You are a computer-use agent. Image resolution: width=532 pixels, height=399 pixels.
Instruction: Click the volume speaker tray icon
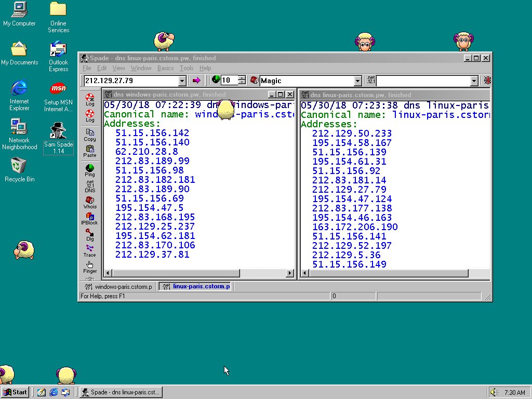click(494, 393)
